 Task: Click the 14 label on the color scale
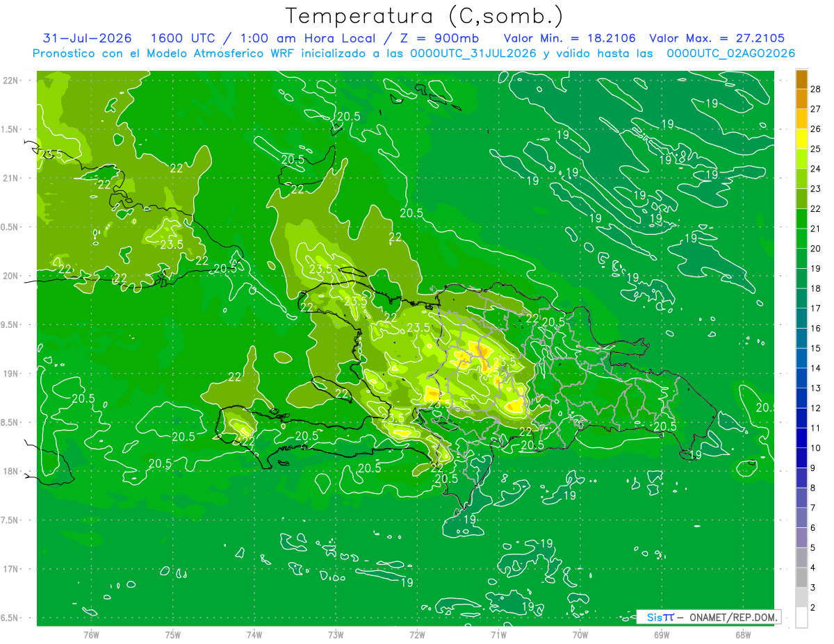816,368
